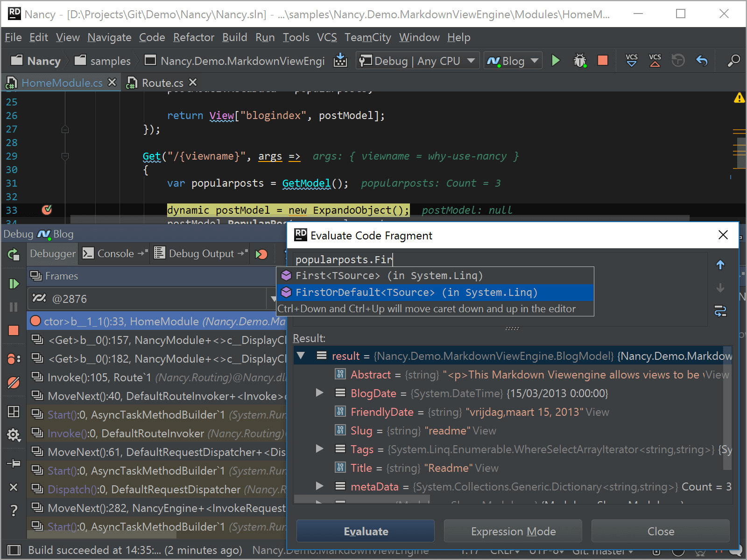Image resolution: width=747 pixels, height=560 pixels.
Task: Click View link next to Title value
Action: pos(487,468)
